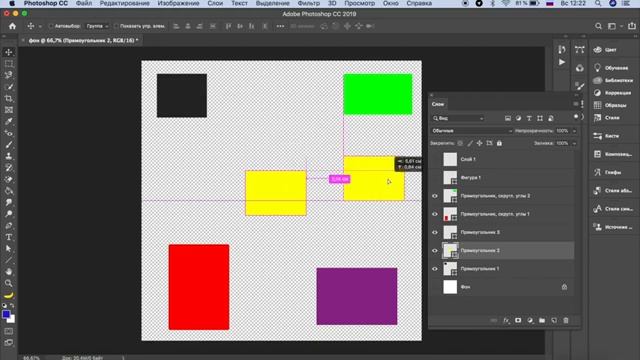Enable the Автовыбор checkbox
The height and width of the screenshot is (360, 640).
51,26
